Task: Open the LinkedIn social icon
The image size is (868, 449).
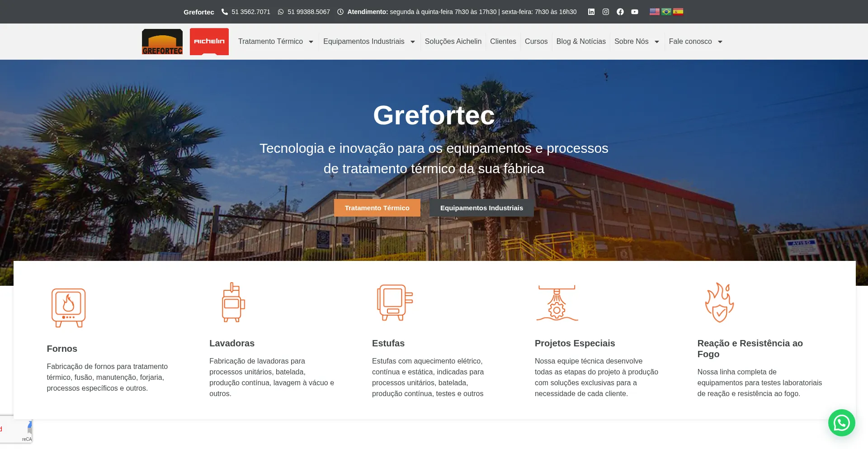Action: pyautogui.click(x=591, y=12)
